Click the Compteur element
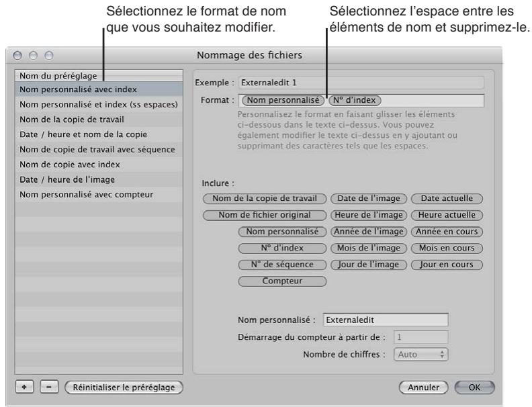The height and width of the screenshot is (407, 532). pos(282,281)
